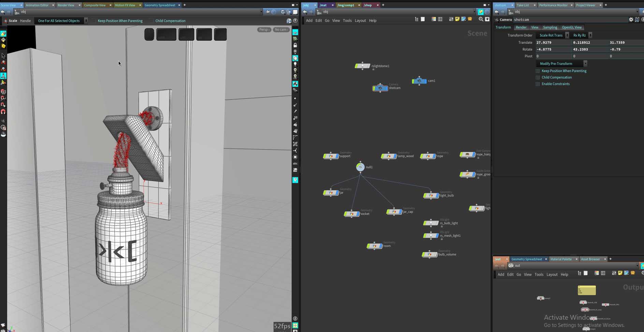This screenshot has width=644, height=332.
Task: Switch to the Render View tab
Action: 66,5
